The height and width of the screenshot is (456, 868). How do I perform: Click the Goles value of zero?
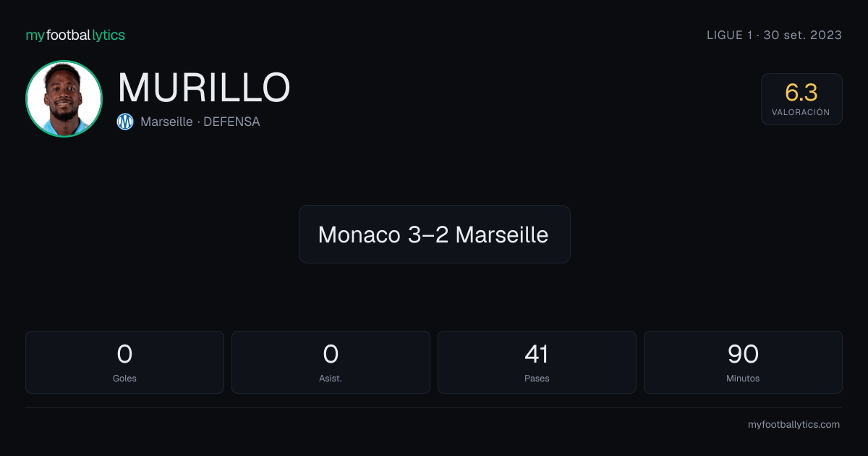point(124,354)
